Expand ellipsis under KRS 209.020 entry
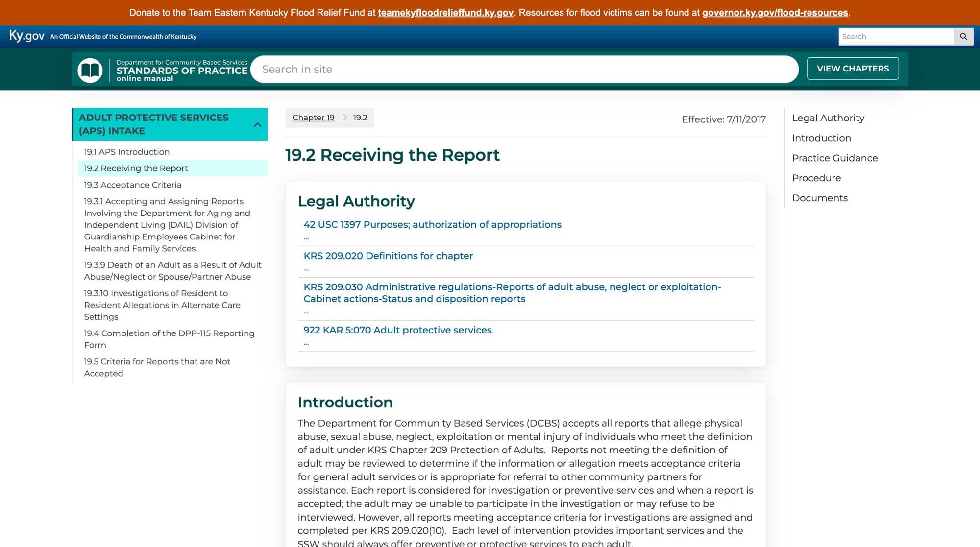The image size is (980, 547). tap(306, 269)
